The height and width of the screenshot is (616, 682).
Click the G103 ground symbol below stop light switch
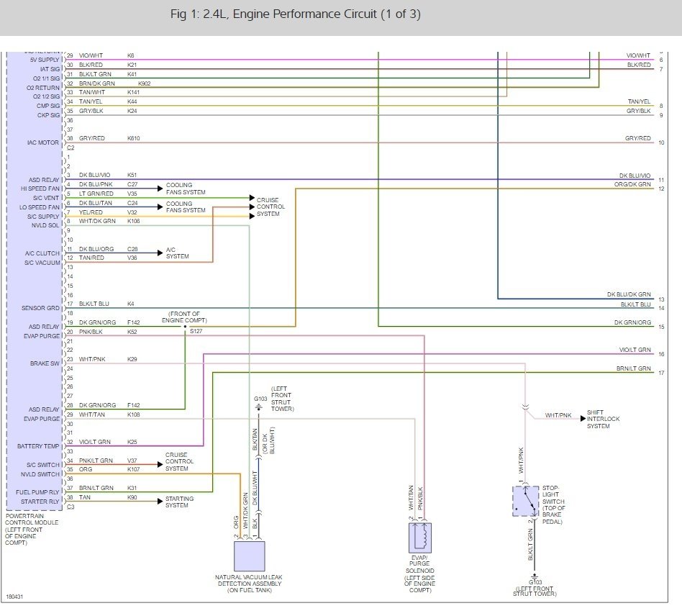[x=535, y=576]
